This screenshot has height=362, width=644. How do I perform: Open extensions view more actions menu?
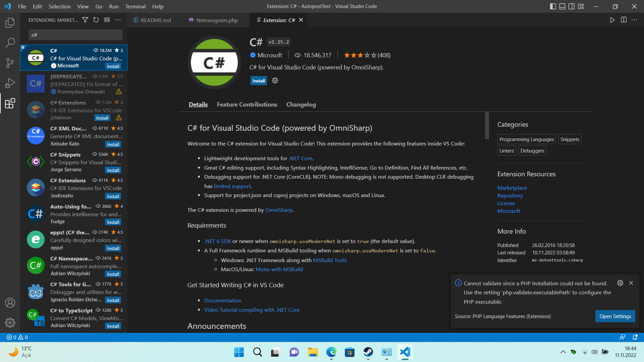(x=118, y=20)
